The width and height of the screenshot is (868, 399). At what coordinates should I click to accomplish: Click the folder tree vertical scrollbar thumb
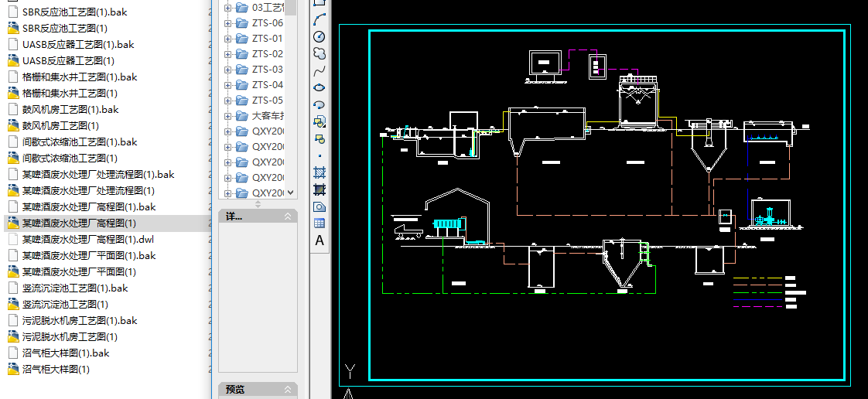291,7
